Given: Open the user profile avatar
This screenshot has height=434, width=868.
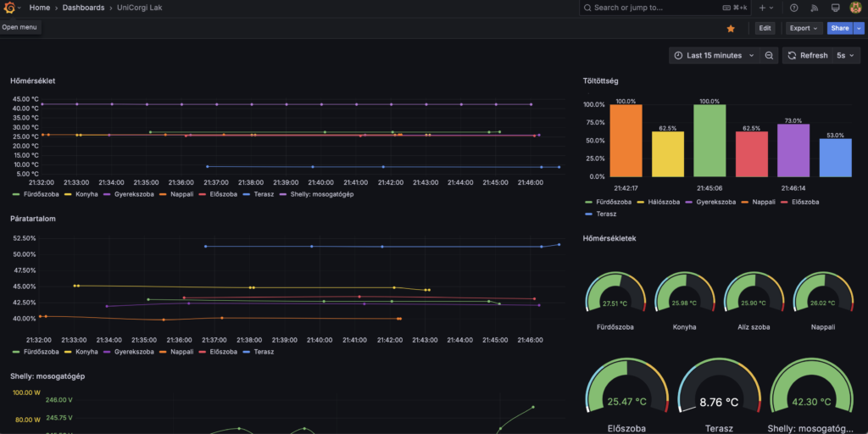Looking at the screenshot, I should pyautogui.click(x=855, y=8).
